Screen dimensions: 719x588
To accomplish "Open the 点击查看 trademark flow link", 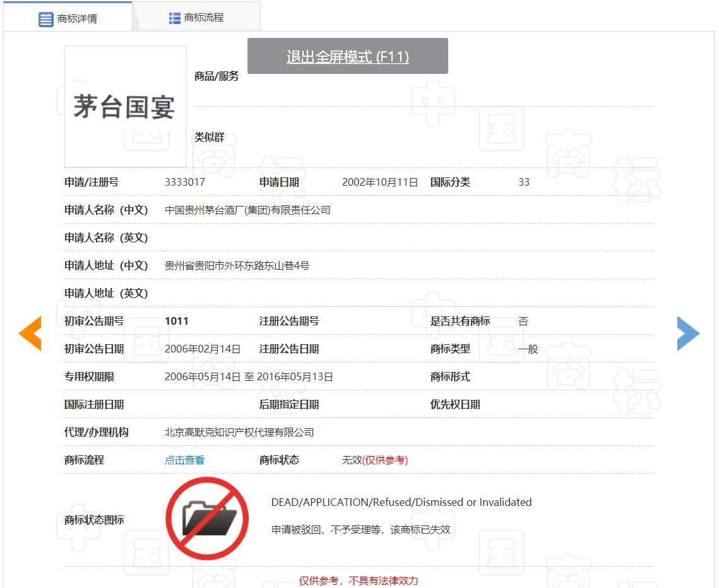I will click(x=185, y=460).
